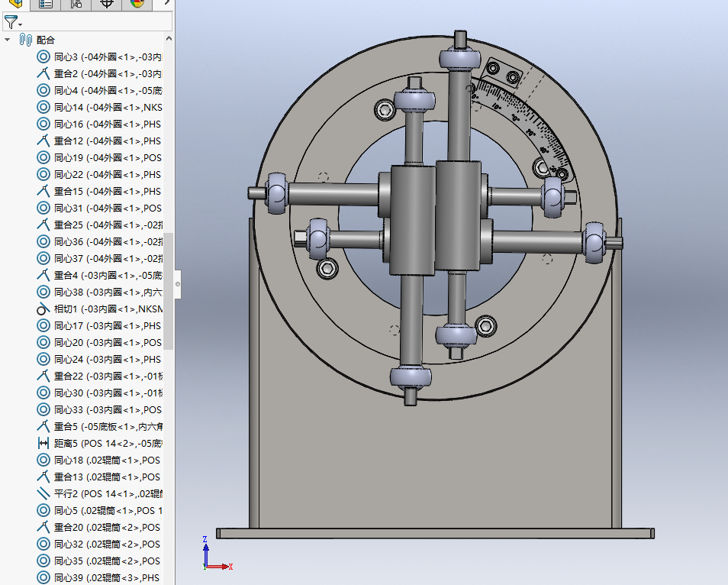Select coincident mate icon of 重合2

click(43, 73)
